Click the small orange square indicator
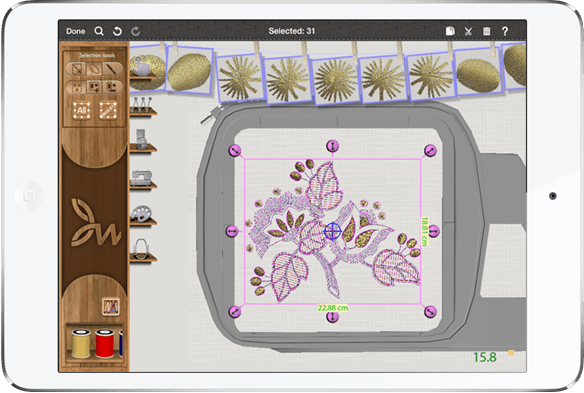The height and width of the screenshot is (393, 584). [x=511, y=352]
